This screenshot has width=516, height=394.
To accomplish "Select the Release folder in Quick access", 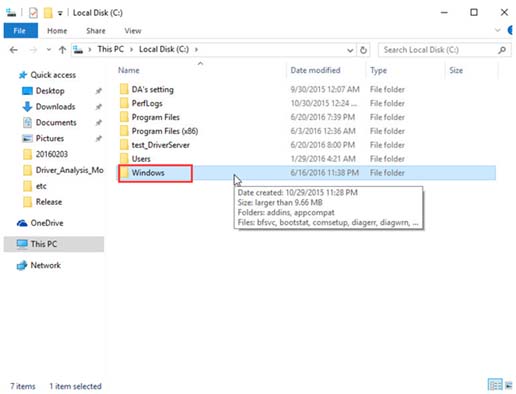I will click(x=49, y=202).
